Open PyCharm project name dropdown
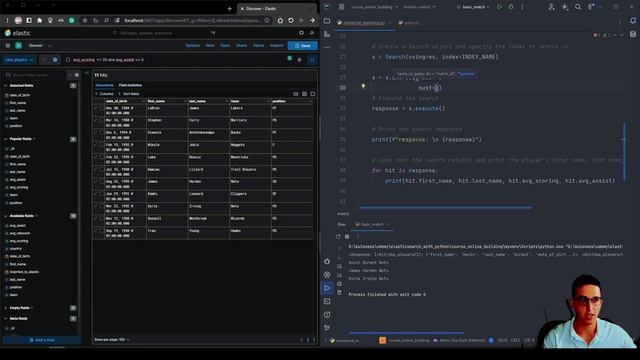The width and height of the screenshot is (640, 360). [x=375, y=7]
